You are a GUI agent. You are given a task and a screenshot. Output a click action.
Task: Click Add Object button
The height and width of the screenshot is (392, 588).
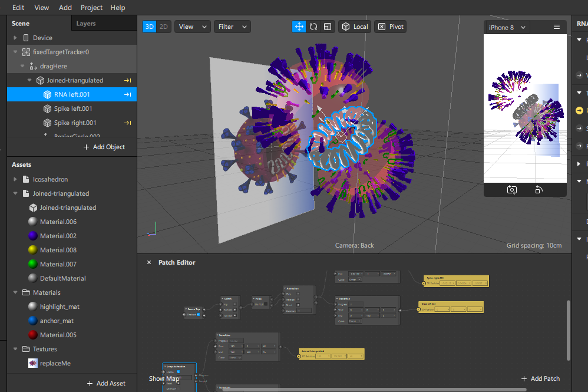coord(104,147)
